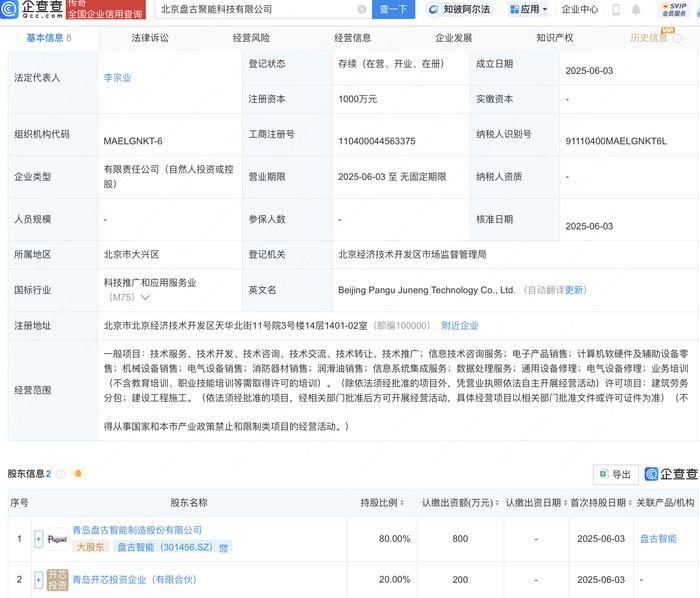Viewport: 700px width, 598px height.
Task: Click the orange bell icon beside 股东信息
Action: [78, 473]
